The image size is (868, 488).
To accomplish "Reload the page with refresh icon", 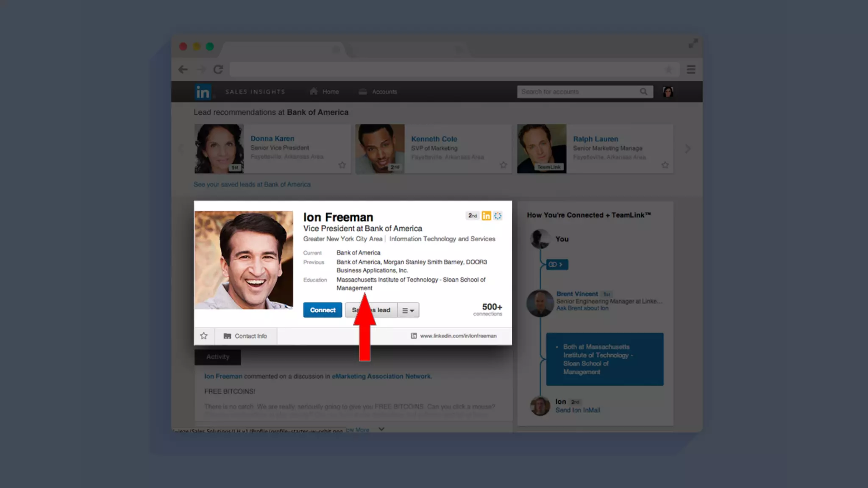I will pyautogui.click(x=218, y=69).
